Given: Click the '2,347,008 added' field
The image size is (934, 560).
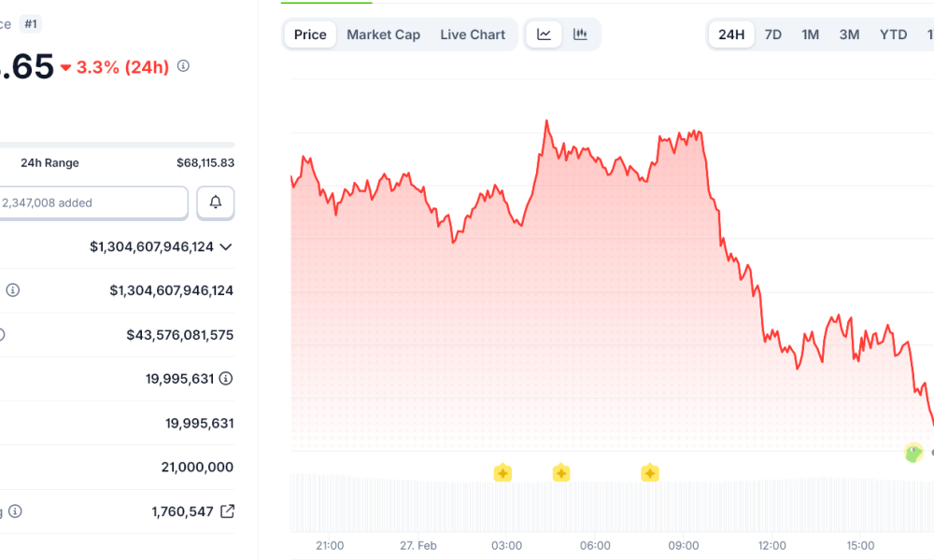Looking at the screenshot, I should (93, 203).
